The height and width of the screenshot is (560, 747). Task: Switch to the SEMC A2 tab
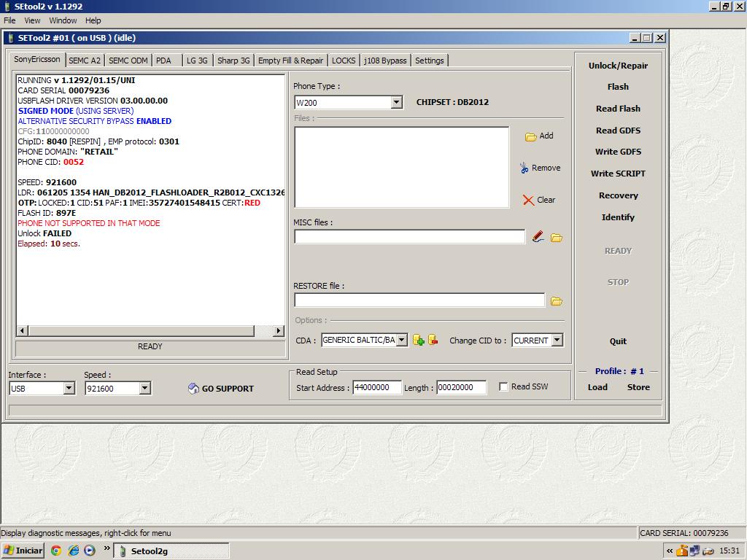[85, 61]
